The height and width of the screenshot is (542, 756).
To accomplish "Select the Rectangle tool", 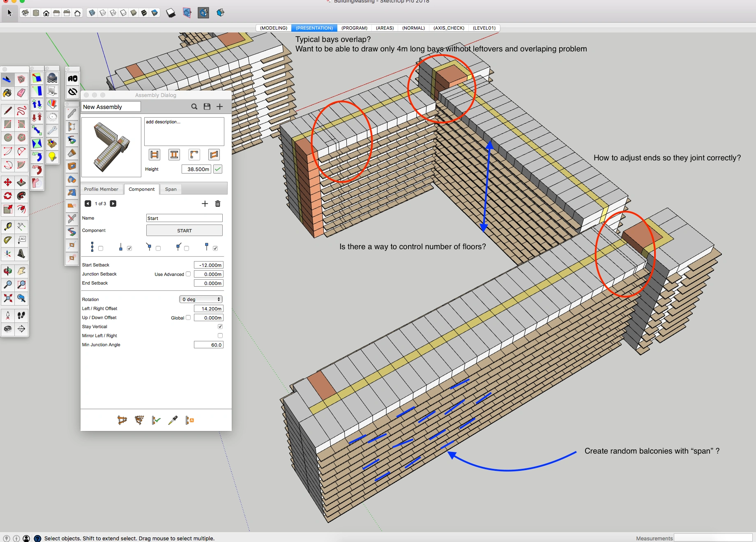I will [x=7, y=124].
